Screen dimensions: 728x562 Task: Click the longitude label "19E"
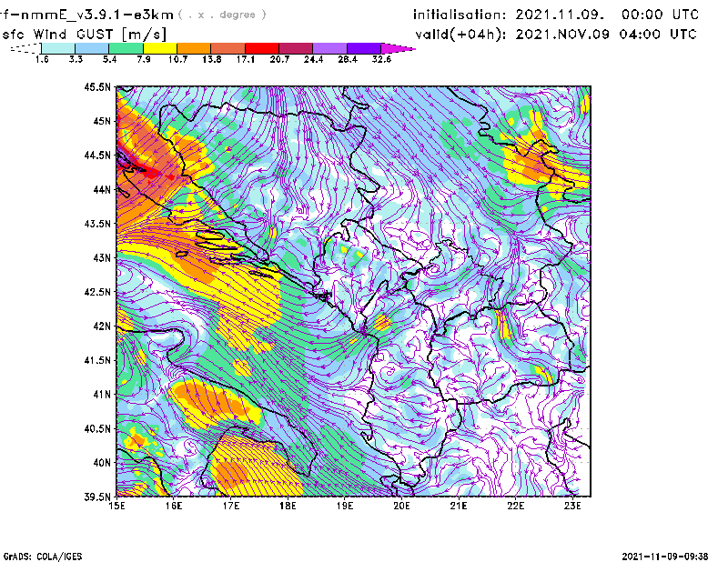click(345, 506)
